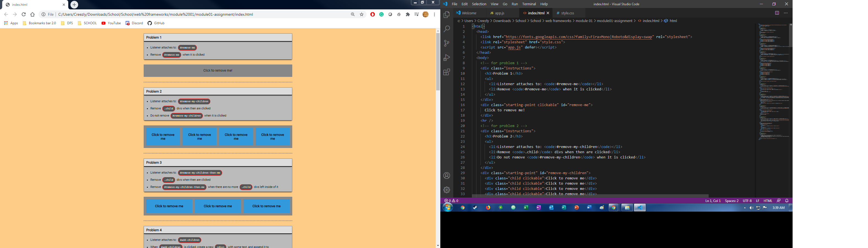Open the Go menu in VS Code

click(x=505, y=4)
